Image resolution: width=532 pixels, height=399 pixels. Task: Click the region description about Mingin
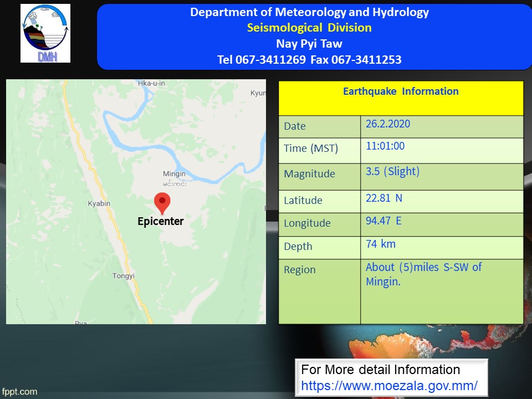423,274
